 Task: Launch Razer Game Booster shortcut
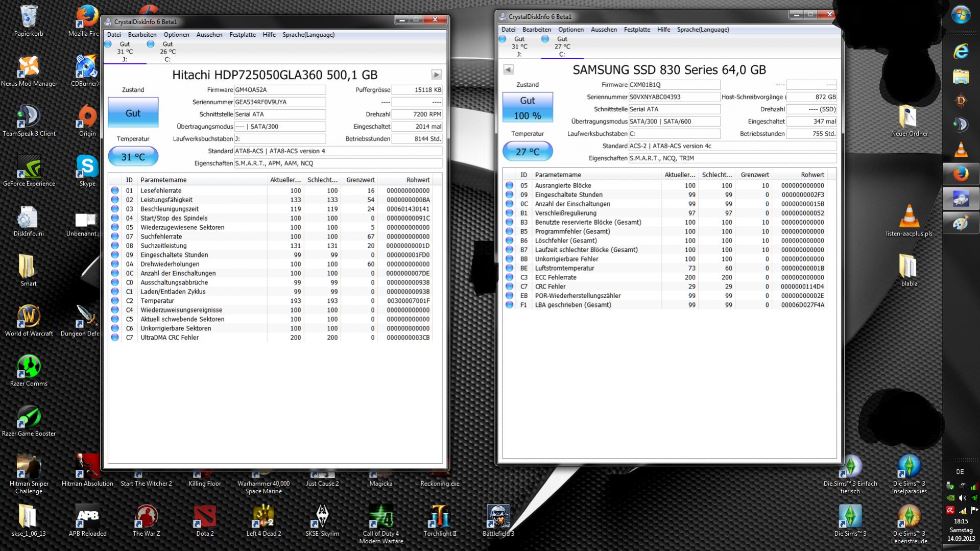click(29, 421)
